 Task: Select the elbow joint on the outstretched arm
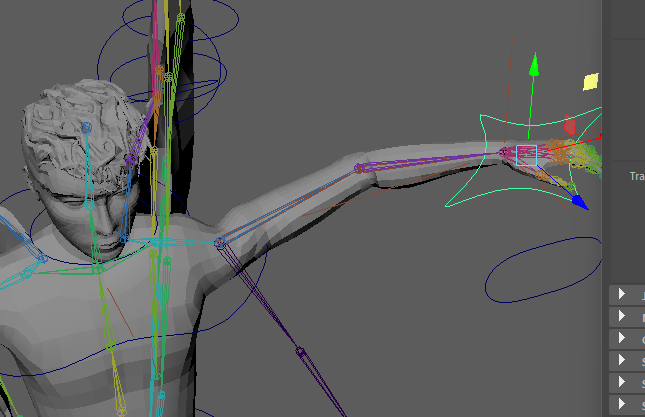[x=360, y=169]
